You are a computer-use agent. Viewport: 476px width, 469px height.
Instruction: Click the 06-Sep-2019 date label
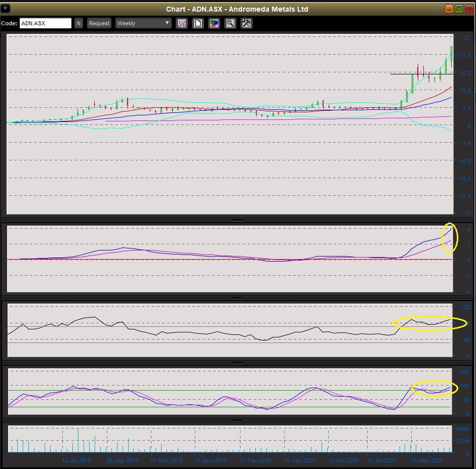[x=123, y=460]
